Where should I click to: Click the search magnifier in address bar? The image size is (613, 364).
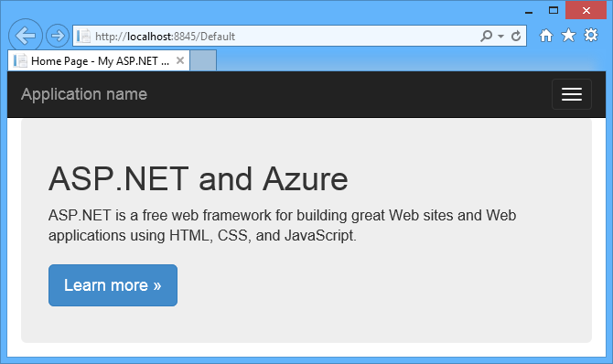tap(487, 36)
